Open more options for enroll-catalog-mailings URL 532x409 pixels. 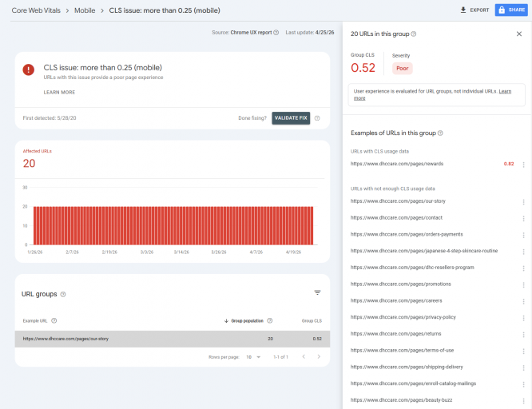click(523, 384)
